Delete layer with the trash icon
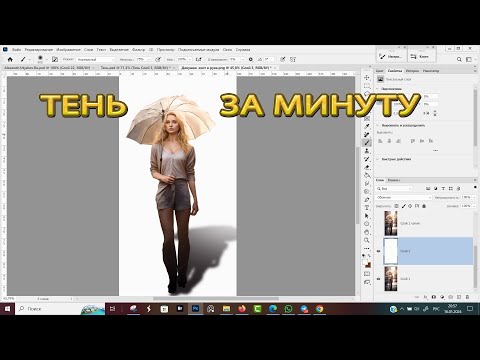Viewport: 480px width, 360px height. pos(467,297)
